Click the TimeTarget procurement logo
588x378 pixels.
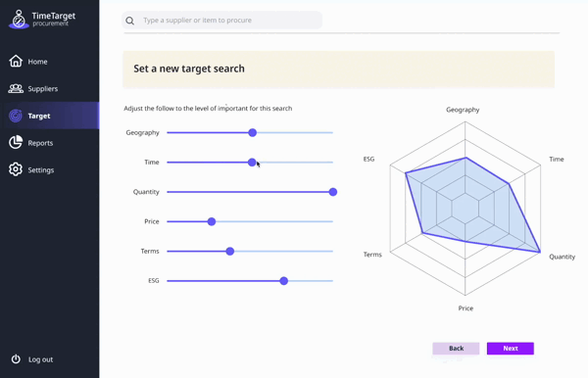(41, 20)
